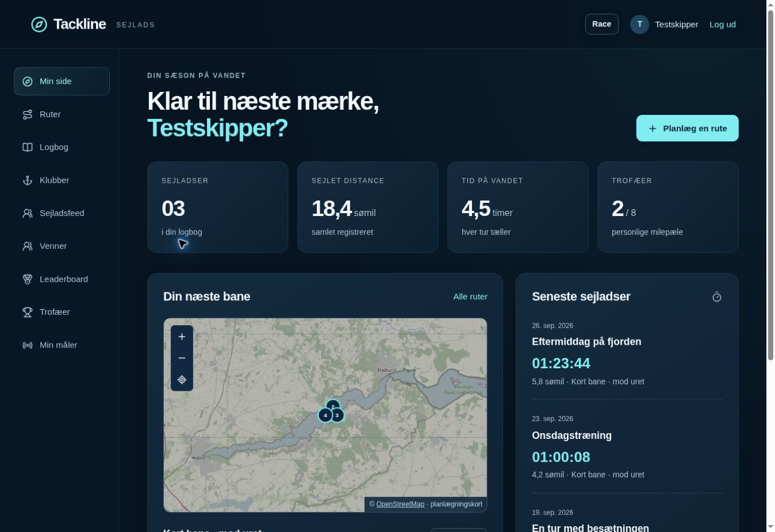The width and height of the screenshot is (775, 532).
Task: Click the Planlæg en rute button
Action: tap(687, 128)
